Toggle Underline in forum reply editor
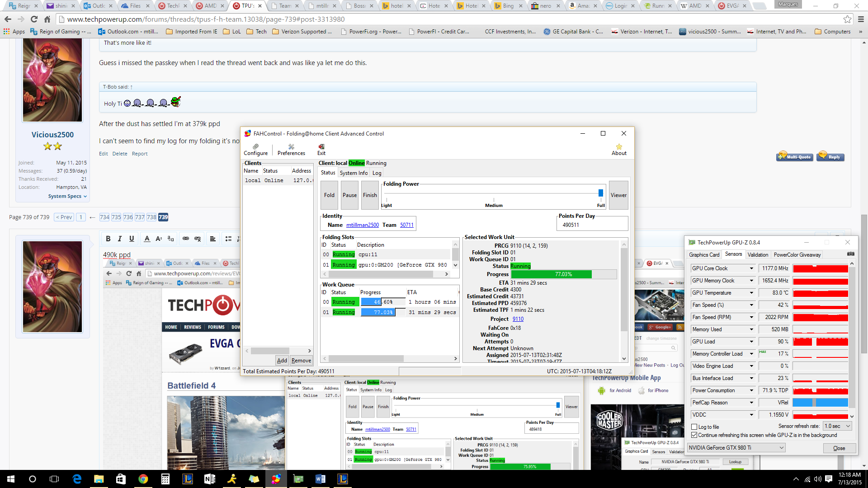The width and height of the screenshot is (868, 488). (132, 239)
